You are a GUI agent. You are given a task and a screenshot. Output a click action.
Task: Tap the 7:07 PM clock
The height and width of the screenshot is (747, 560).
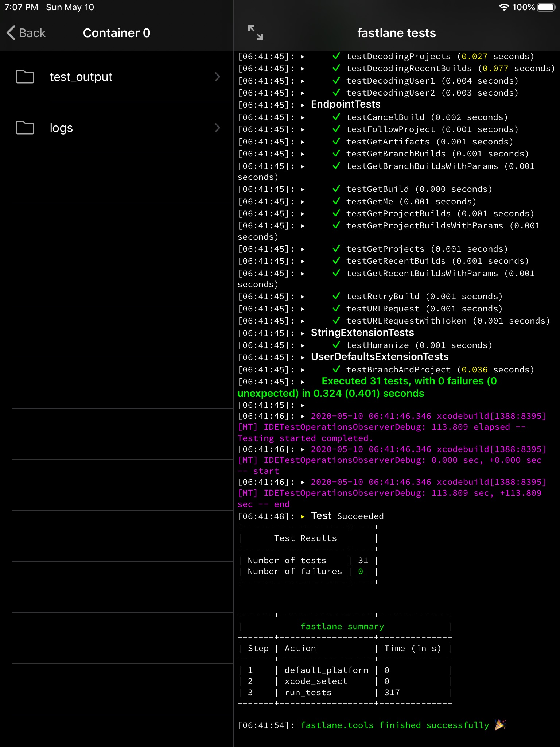coord(21,7)
